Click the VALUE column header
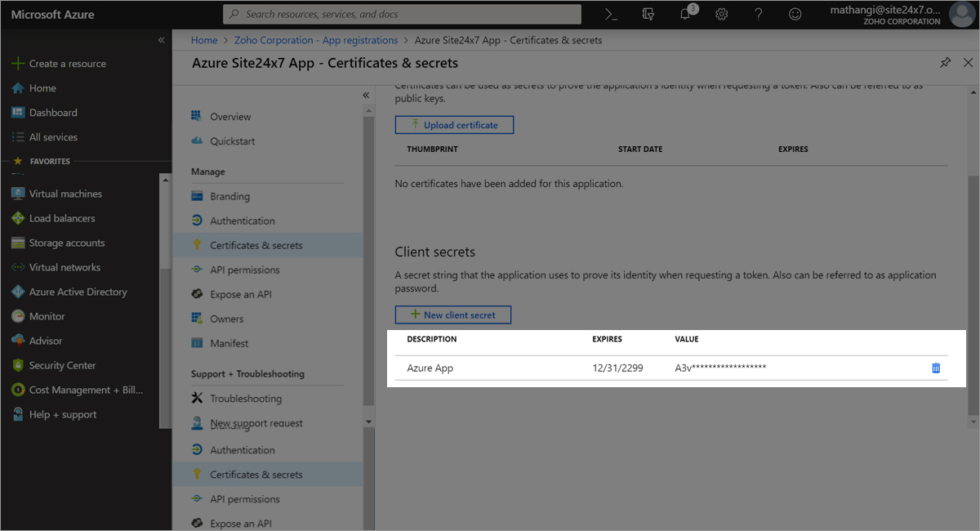Viewport: 980px width, 531px height. point(687,339)
